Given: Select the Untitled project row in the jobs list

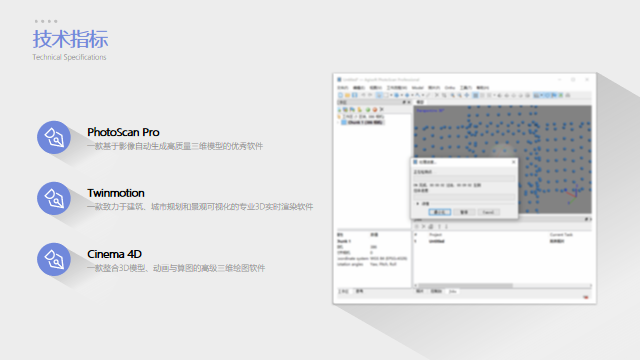Looking at the screenshot, I should coord(502,241).
